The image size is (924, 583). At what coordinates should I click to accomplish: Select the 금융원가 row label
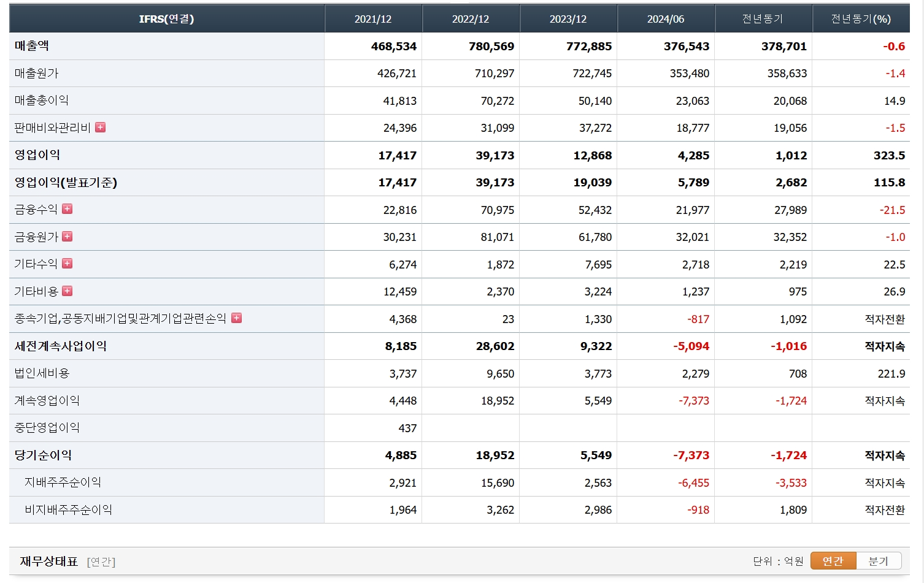click(36, 237)
